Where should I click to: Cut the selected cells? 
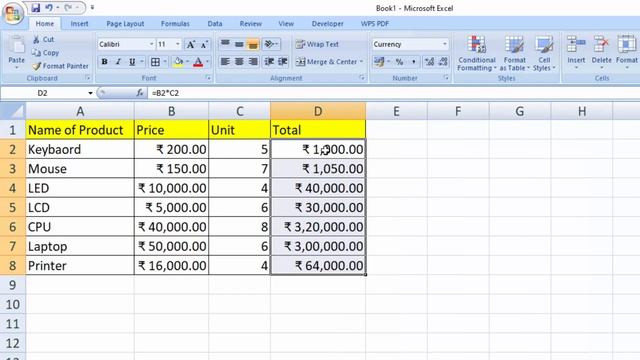[43, 39]
